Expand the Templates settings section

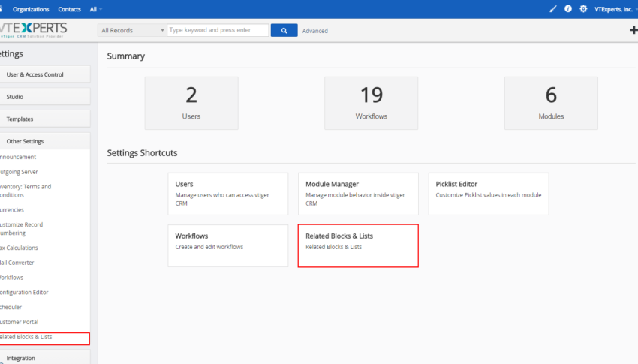click(x=45, y=119)
